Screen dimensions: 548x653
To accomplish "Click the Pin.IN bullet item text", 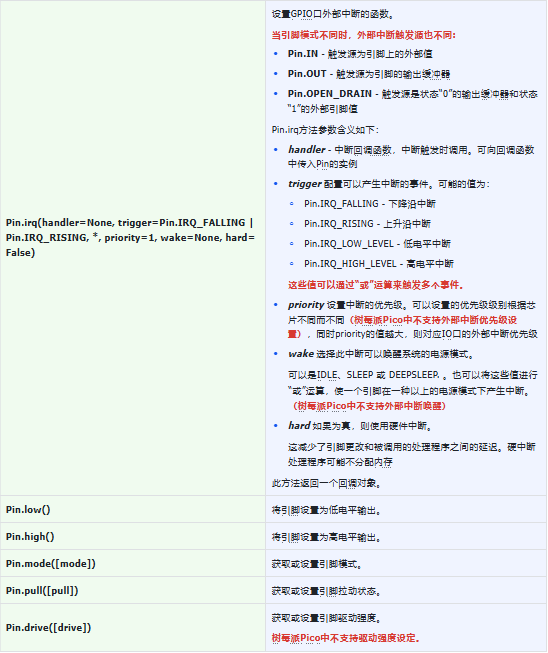I will [360, 54].
